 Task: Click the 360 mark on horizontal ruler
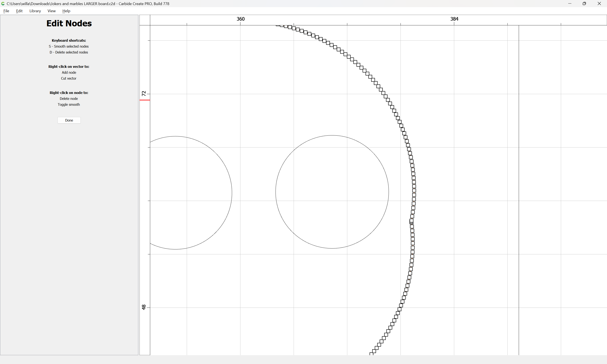coord(240,19)
